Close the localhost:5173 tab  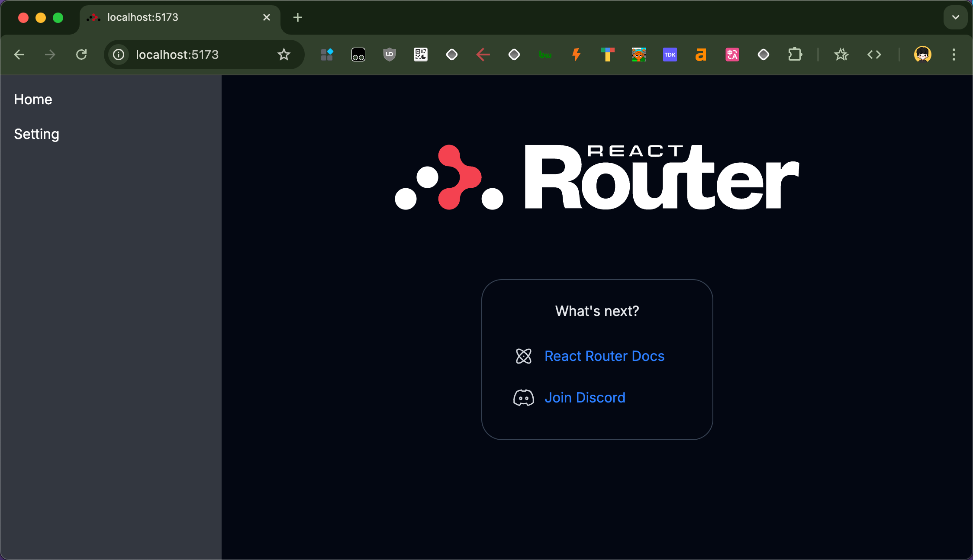pyautogui.click(x=267, y=17)
